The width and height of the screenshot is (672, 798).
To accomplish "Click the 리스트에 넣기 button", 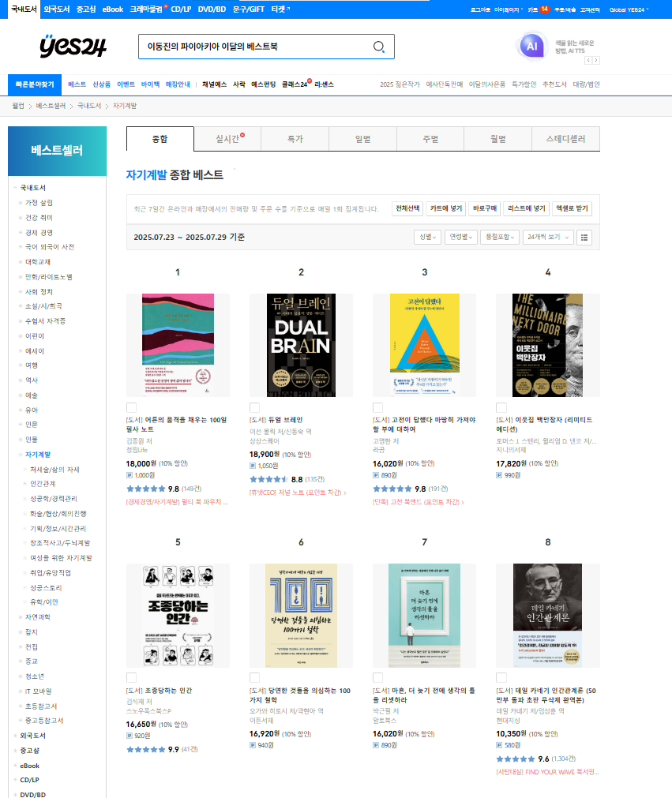I will pyautogui.click(x=527, y=208).
